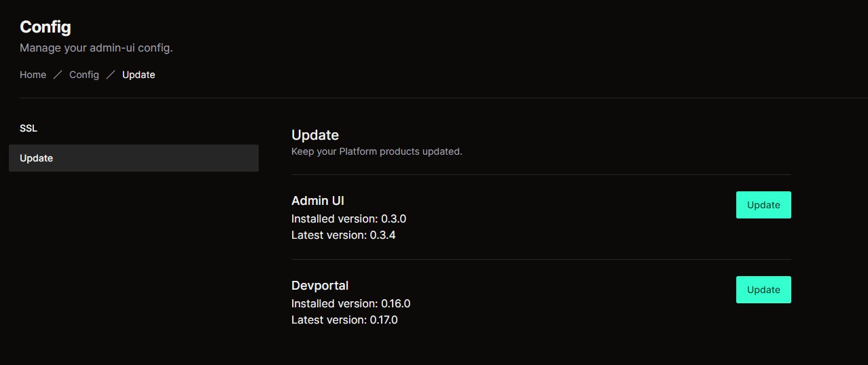Click the Devportal product name
This screenshot has height=365, width=868.
point(320,285)
